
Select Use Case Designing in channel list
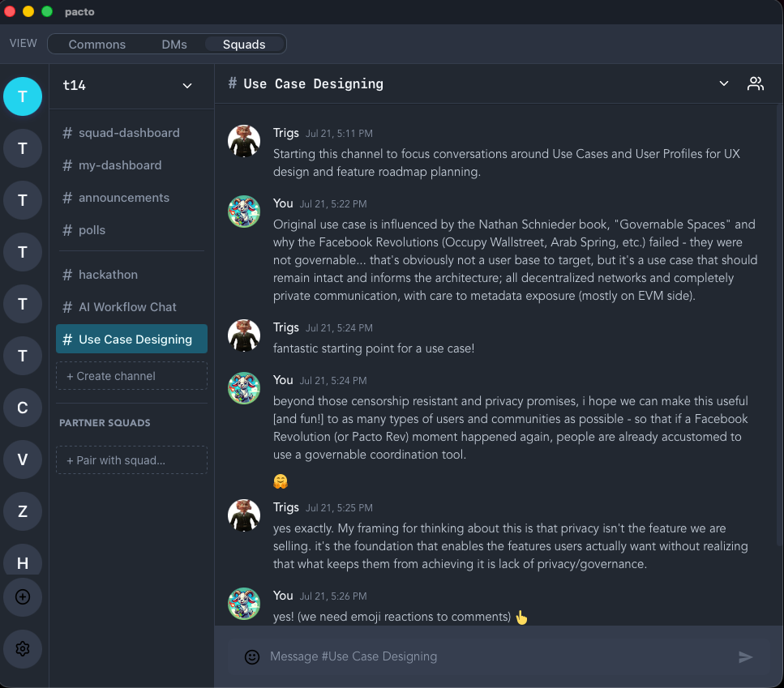click(x=131, y=340)
